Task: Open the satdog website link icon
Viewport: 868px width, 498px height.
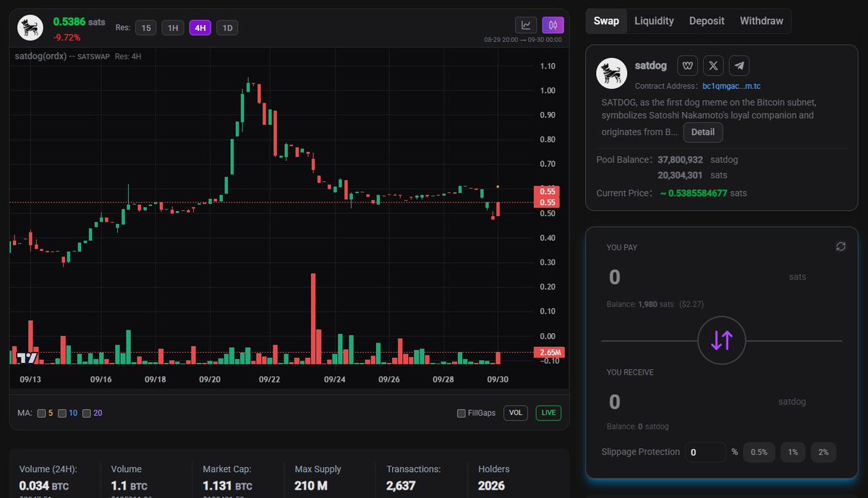Action: (687, 66)
